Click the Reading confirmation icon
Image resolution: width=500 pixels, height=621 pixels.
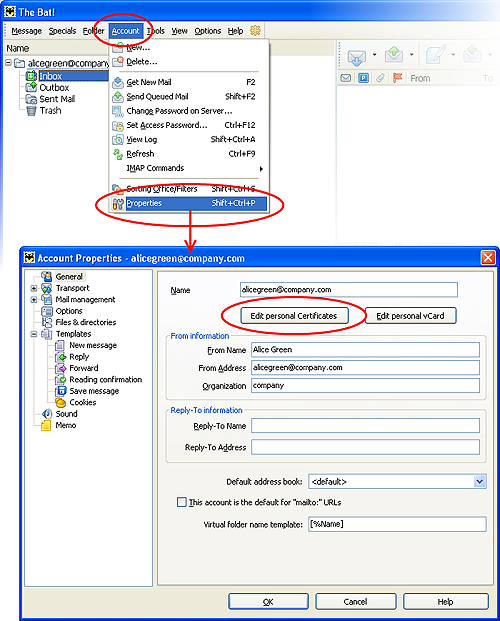tap(61, 379)
